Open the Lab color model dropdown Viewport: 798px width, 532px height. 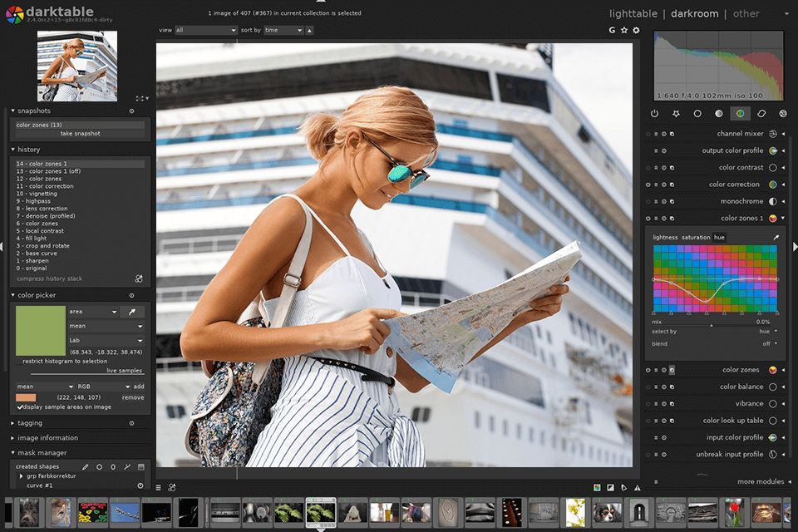[106, 340]
